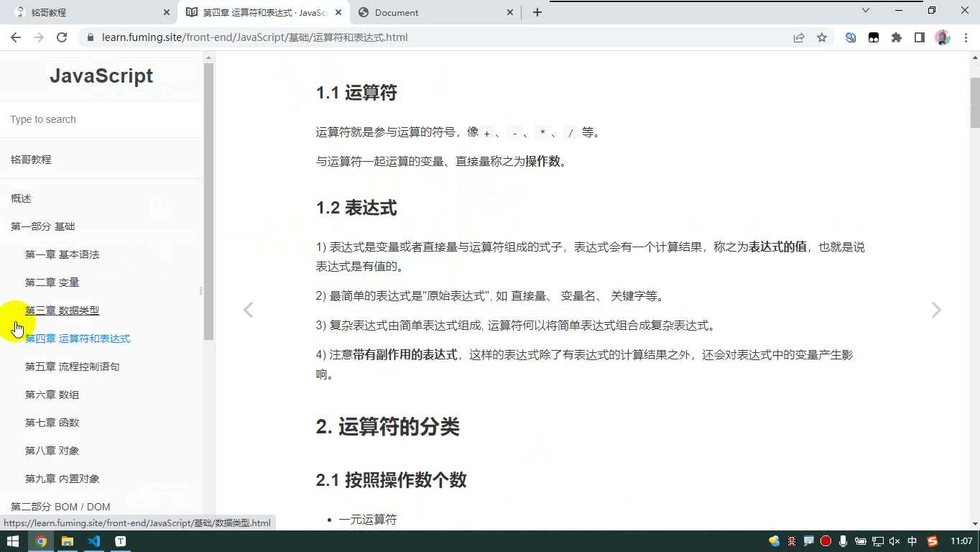This screenshot has width=980, height=552.
Task: Go to next chapter with right arrow
Action: [936, 310]
